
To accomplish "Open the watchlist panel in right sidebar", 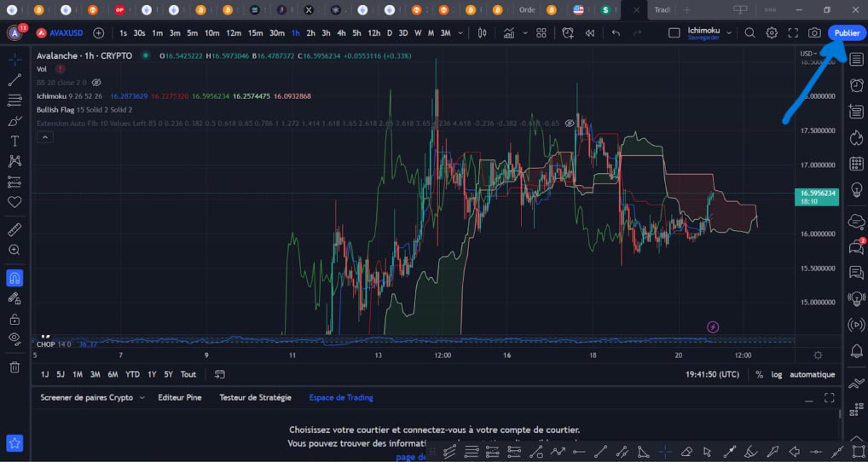I will point(856,59).
